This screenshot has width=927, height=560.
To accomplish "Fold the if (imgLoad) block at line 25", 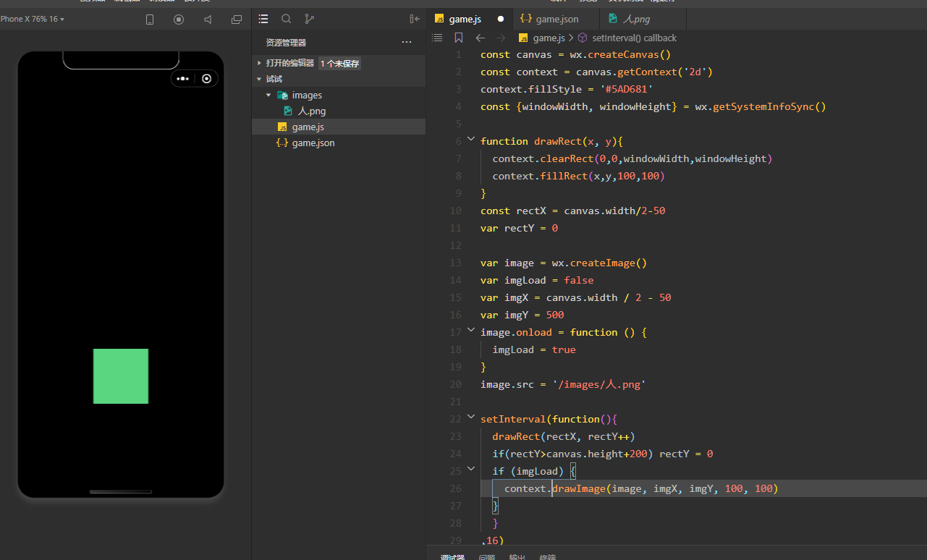I will point(471,470).
